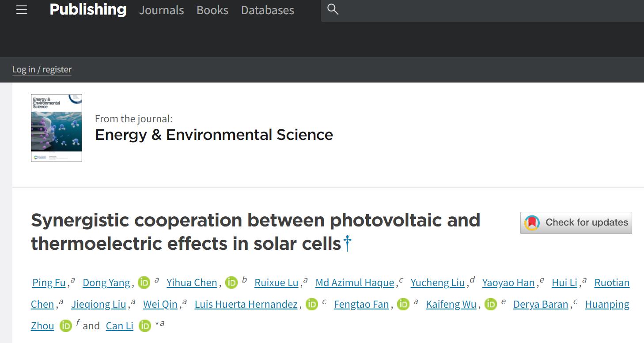Click the Log in / register link
644x343 pixels.
42,69
